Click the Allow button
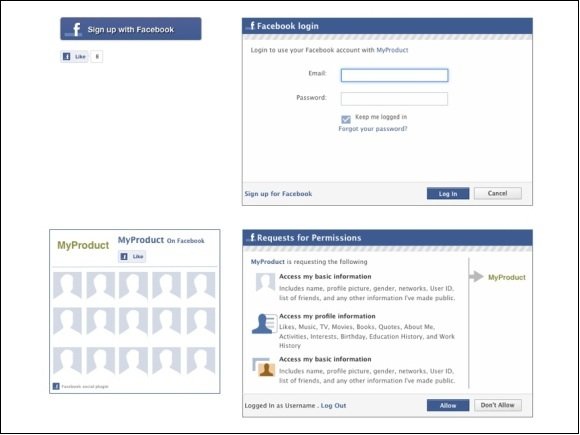This screenshot has height=435, width=580. point(448,405)
